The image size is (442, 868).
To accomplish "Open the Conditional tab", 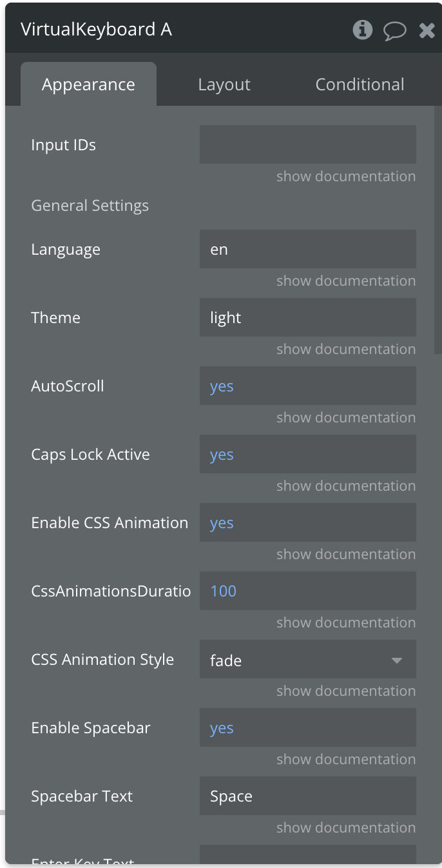I will coord(360,84).
